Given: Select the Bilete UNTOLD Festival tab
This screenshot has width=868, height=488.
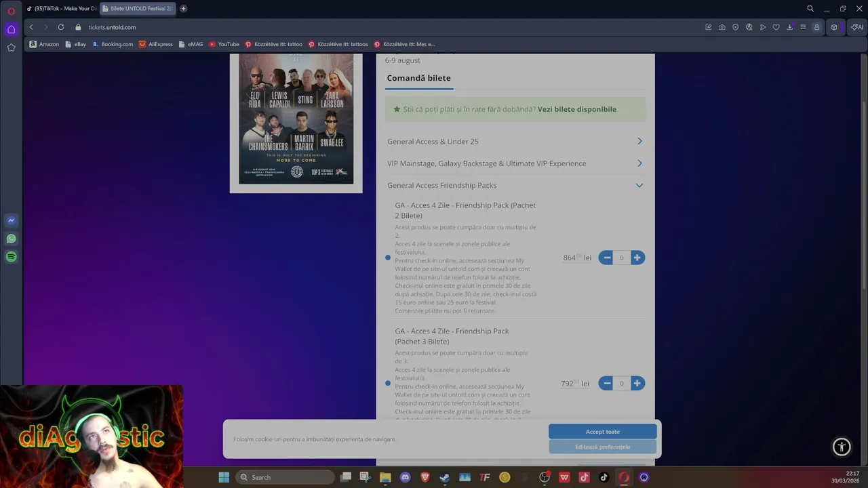Looking at the screenshot, I should click(138, 9).
